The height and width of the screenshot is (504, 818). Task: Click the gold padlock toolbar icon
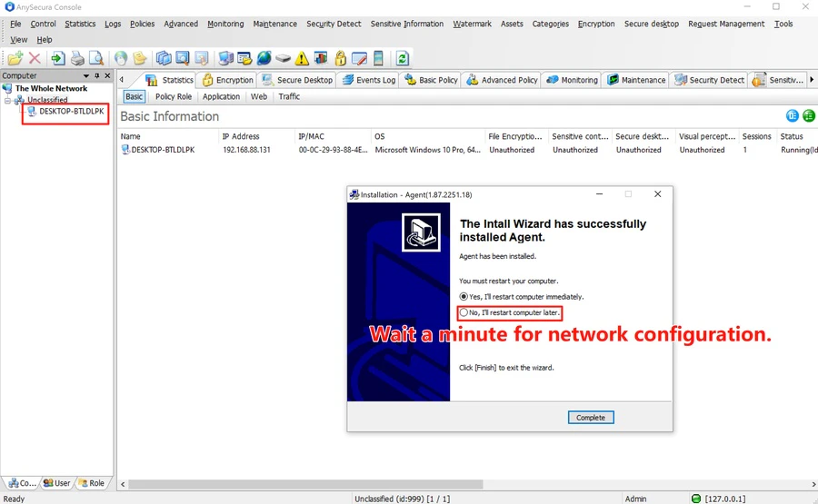click(340, 58)
